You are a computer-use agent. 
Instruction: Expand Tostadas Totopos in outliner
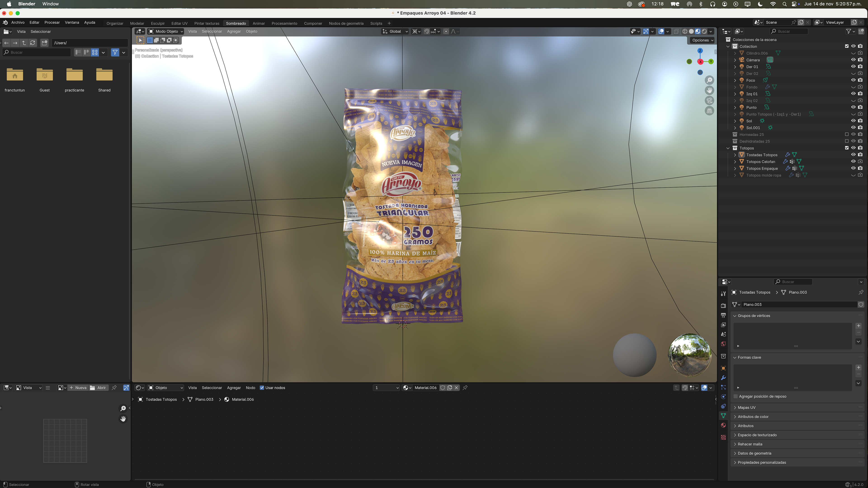pos(735,155)
